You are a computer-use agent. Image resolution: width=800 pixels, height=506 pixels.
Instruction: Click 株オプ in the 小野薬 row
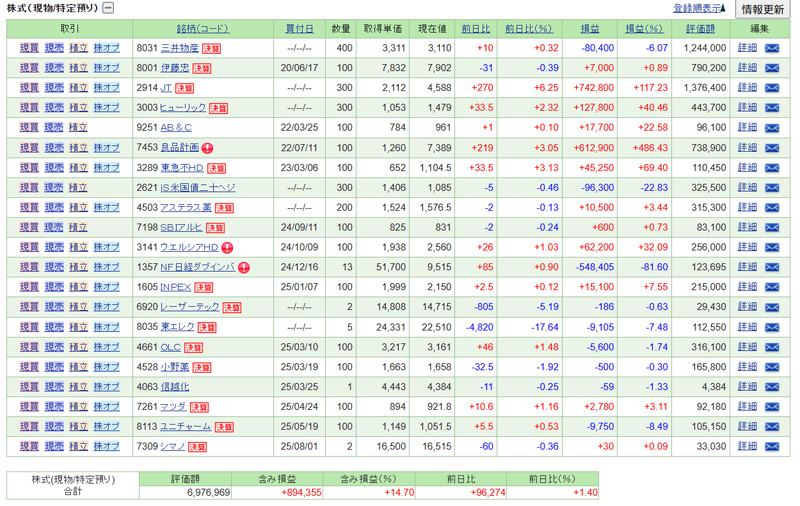coord(107,367)
